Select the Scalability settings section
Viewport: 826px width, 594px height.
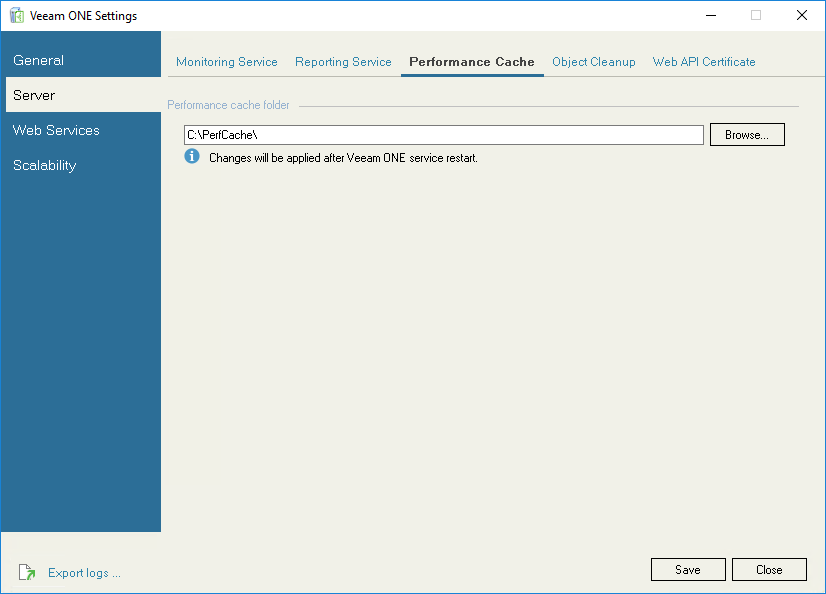pos(44,165)
